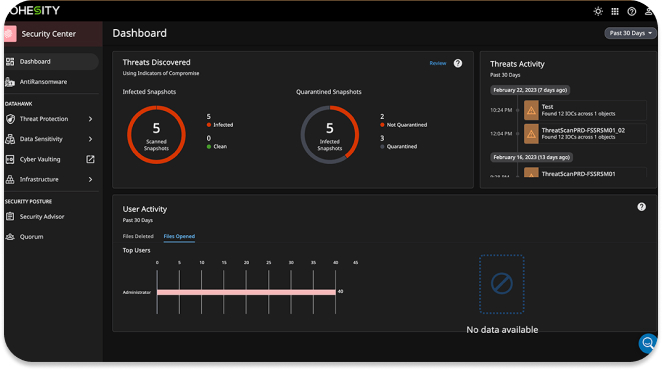
Task: Click the '10:24 PM' timestamp
Action: coord(501,110)
